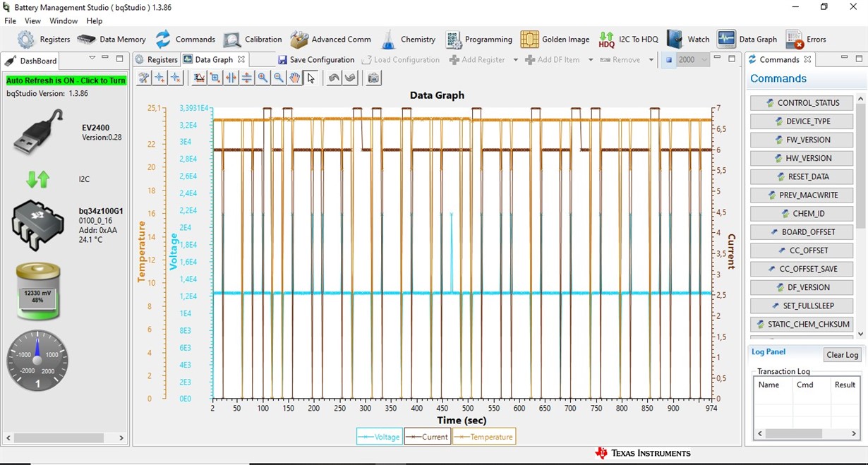Open Data Graph from main toolbar
Viewport: 868px width, 465px height.
747,40
